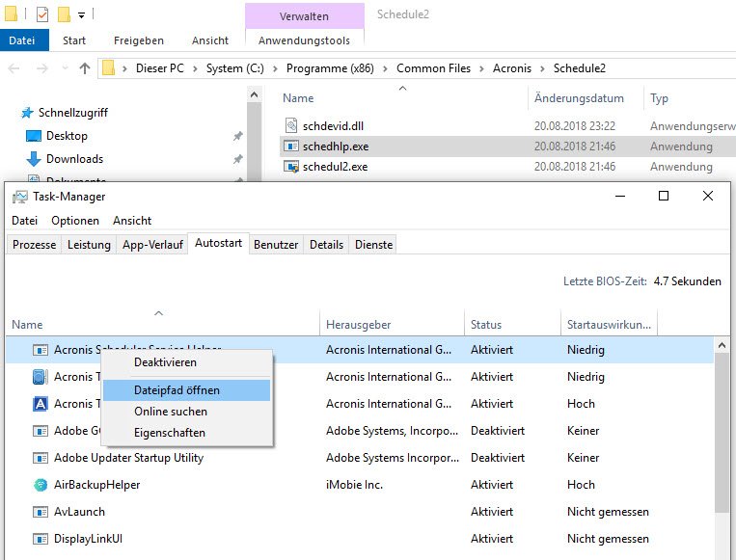Switch to the App-Verlauf tab

pos(152,245)
